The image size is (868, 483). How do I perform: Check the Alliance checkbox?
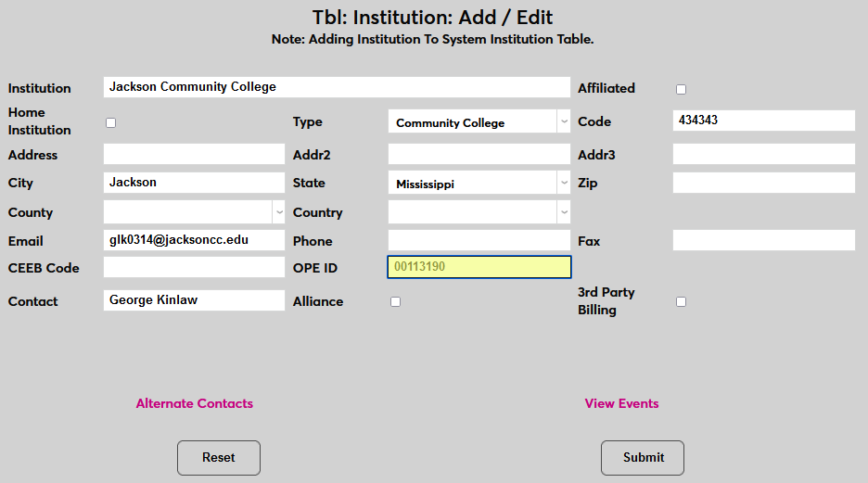click(396, 302)
